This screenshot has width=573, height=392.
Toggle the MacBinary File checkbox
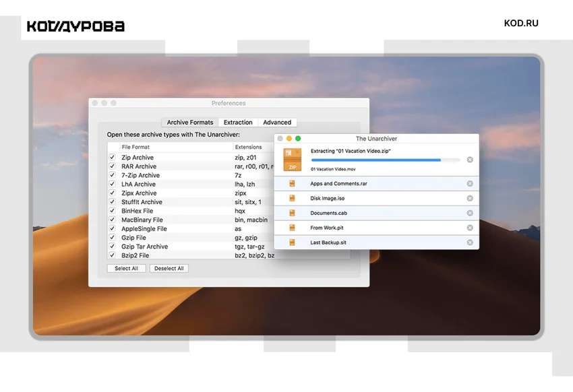112,220
